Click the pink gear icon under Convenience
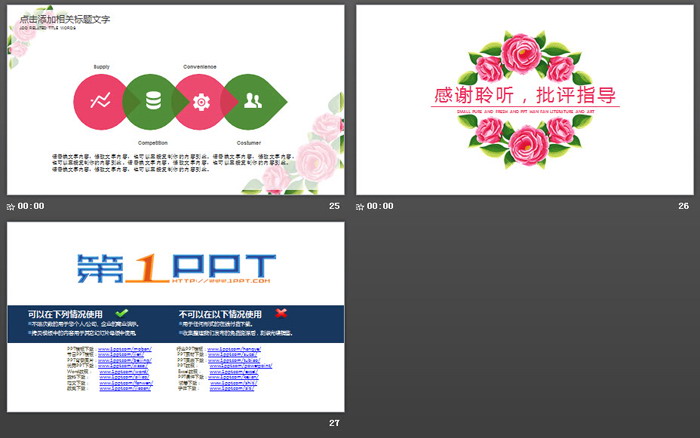This screenshot has width=700, height=438. pos(201,100)
